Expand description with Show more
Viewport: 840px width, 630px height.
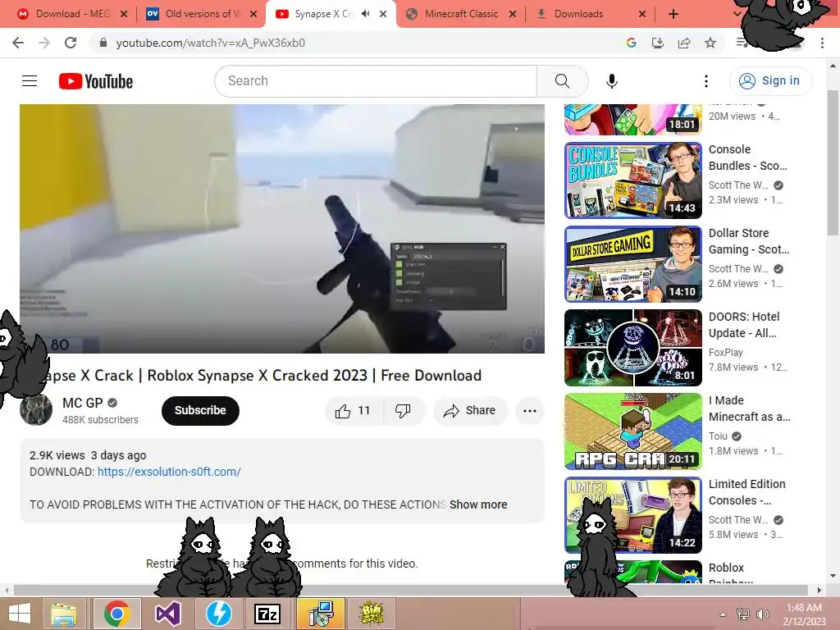pyautogui.click(x=478, y=504)
